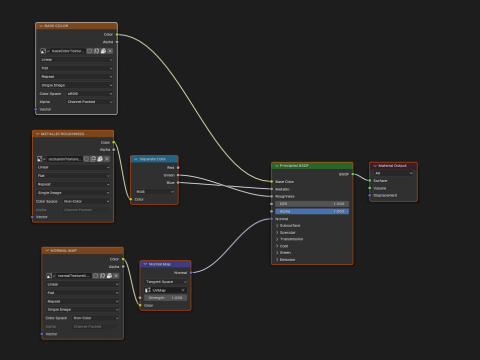Image resolution: width=480 pixels, height=360 pixels.
Task: Click Material Output's Volume input socket
Action: pyautogui.click(x=370, y=188)
